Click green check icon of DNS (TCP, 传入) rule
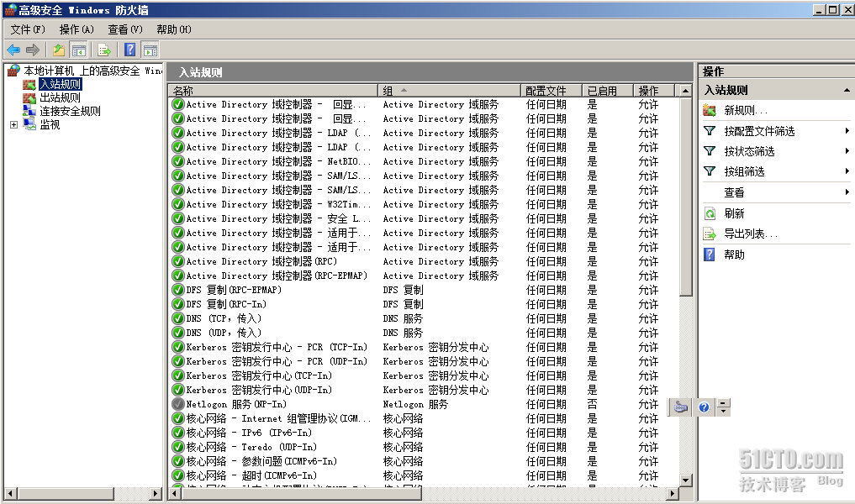 point(177,318)
